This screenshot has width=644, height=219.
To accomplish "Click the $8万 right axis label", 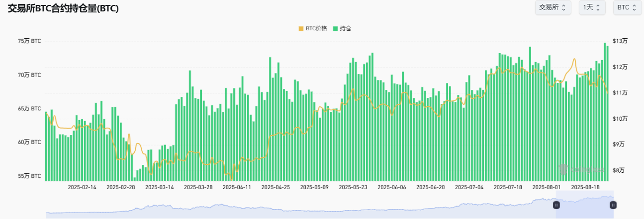I will 618,170.
